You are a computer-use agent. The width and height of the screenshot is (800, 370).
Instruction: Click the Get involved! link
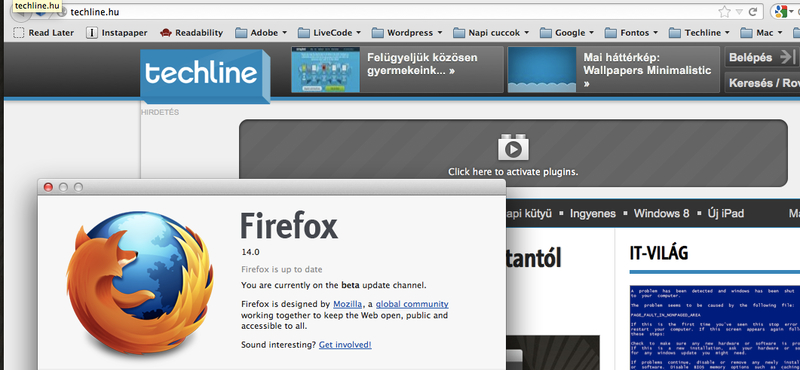(345, 345)
